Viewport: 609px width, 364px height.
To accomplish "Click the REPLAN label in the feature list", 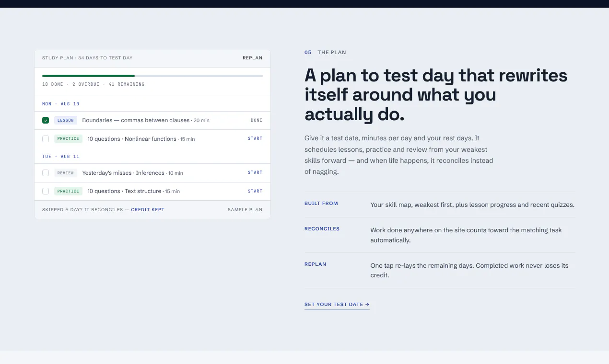I will point(315,264).
